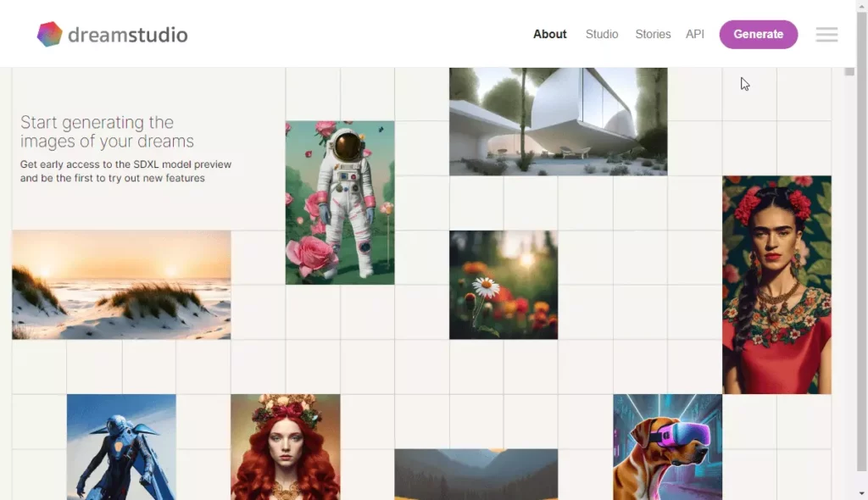Click the scrollbar down arrow

[861, 494]
